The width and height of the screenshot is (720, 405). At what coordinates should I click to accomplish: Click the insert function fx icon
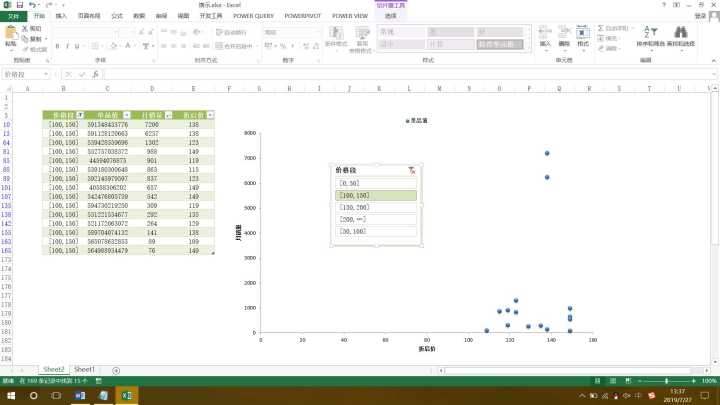click(x=96, y=75)
